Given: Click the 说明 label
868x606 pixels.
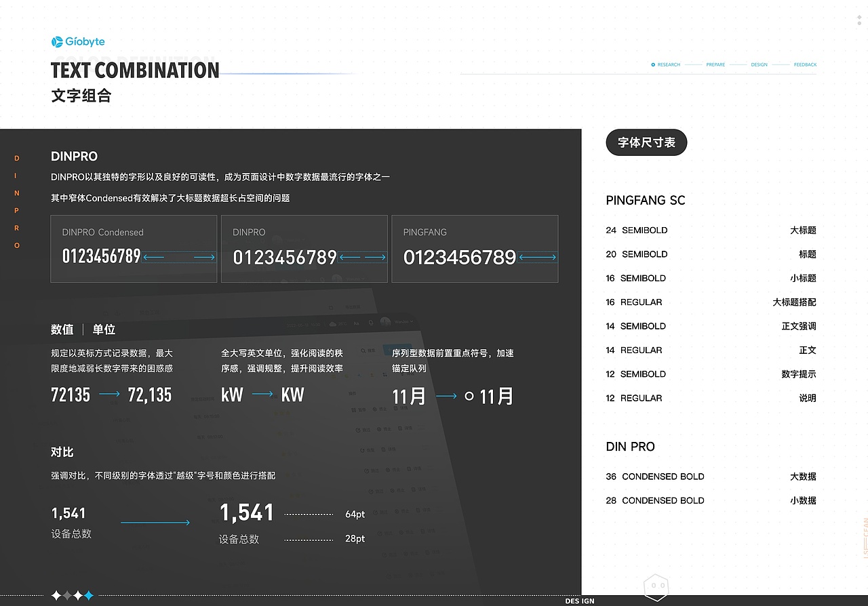Looking at the screenshot, I should pos(808,399).
